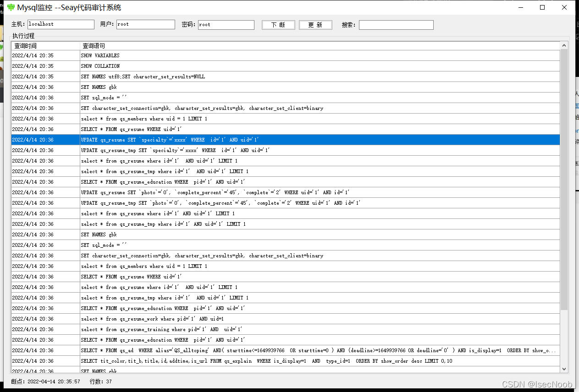Screen dimensions: 579x392
Task: Click the scrollbar up arrow
Action: [564, 44]
